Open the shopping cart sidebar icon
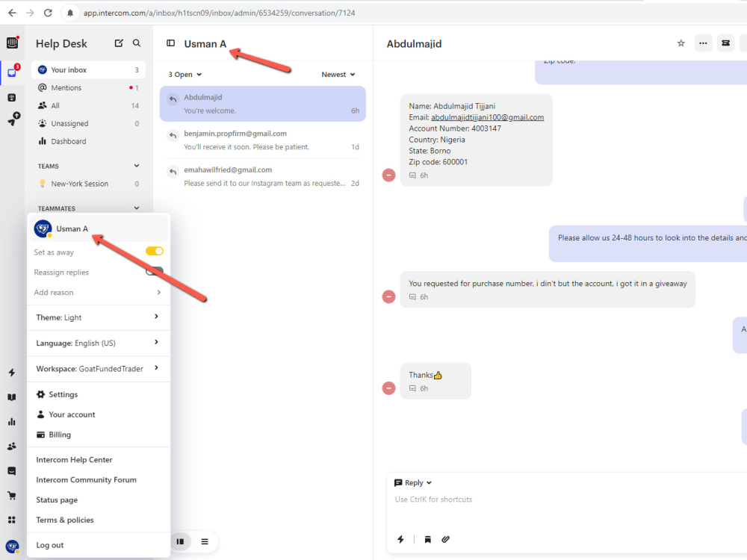This screenshot has width=747, height=560. (12, 496)
